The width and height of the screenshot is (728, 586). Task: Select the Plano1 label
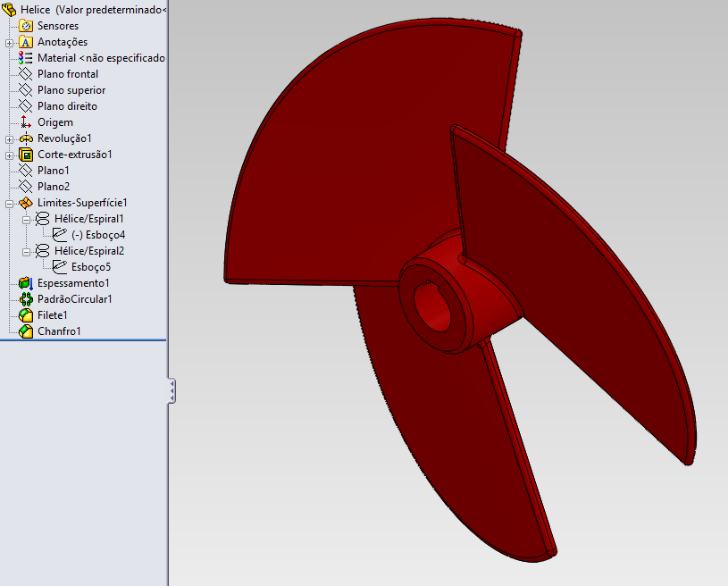click(54, 171)
